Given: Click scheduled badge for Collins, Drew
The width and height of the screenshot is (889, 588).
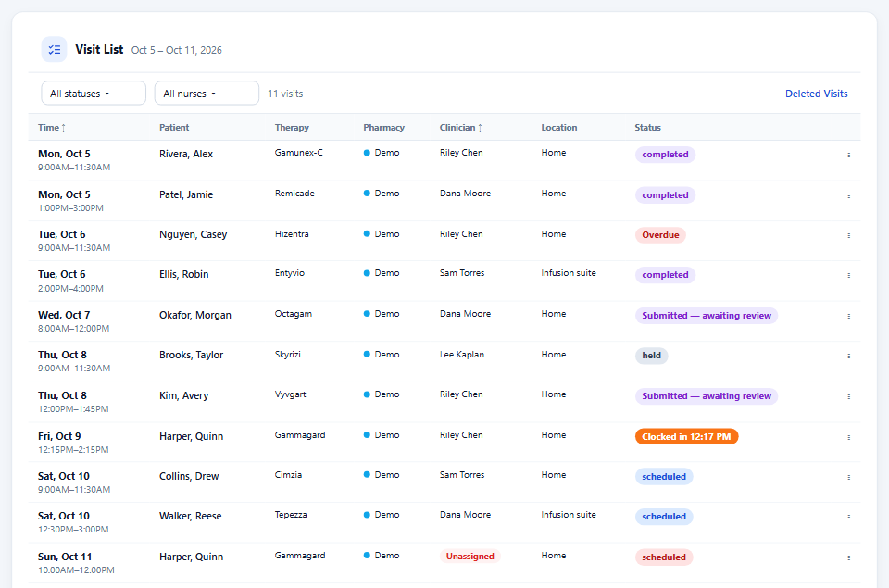Looking at the screenshot, I should (664, 476).
